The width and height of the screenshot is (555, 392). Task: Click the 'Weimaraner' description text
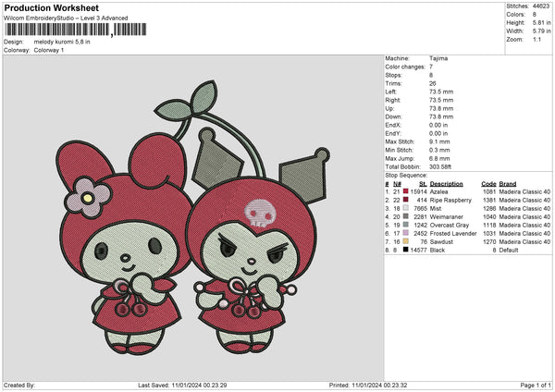[x=447, y=217]
